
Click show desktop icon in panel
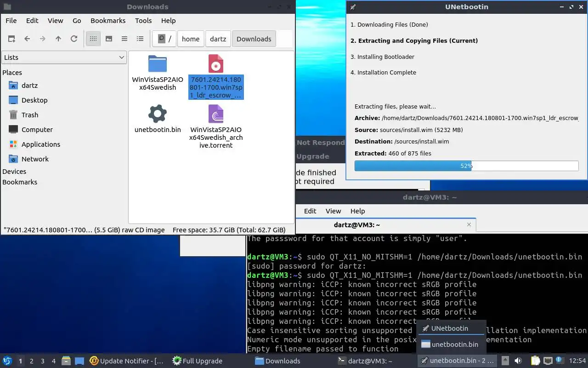[79, 361]
